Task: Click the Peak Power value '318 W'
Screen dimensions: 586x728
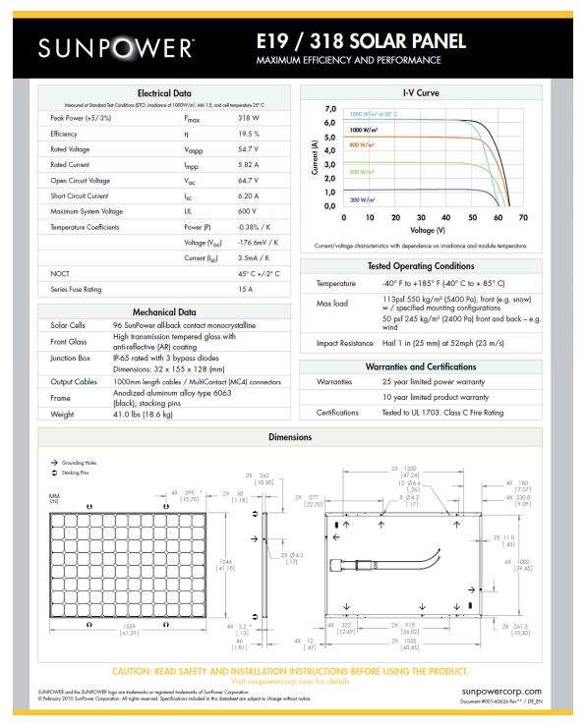Action: [249, 118]
